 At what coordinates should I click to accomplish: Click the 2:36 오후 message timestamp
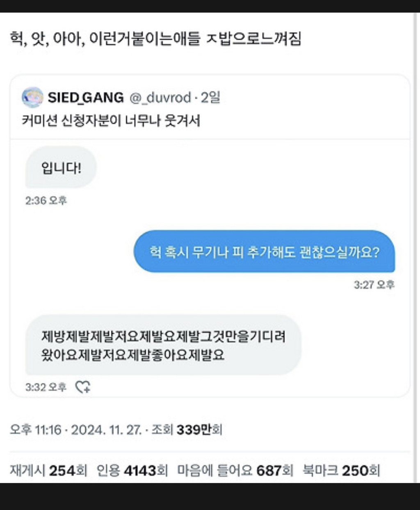pyautogui.click(x=46, y=200)
